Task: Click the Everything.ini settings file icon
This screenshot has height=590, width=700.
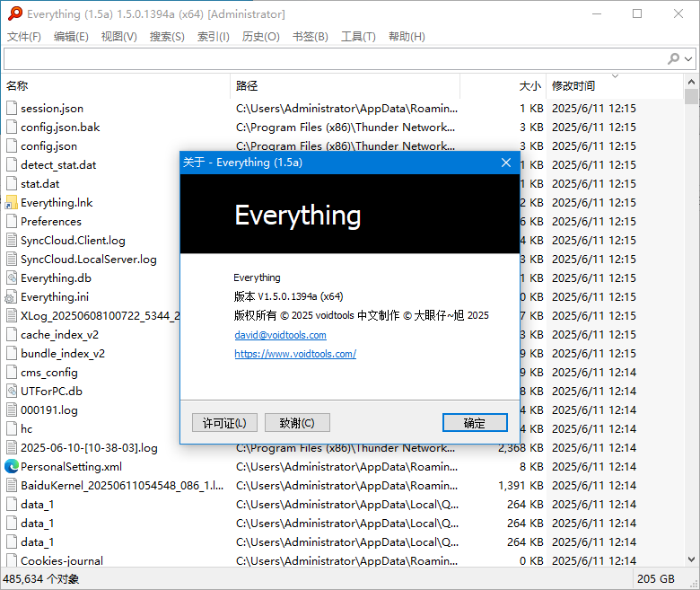Action: tap(11, 297)
